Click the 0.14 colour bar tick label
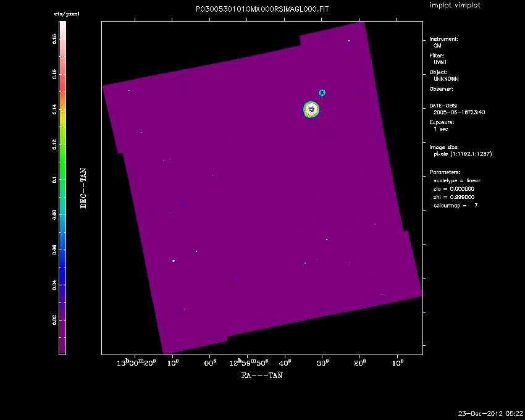The width and height of the screenshot is (525, 420). pos(54,109)
